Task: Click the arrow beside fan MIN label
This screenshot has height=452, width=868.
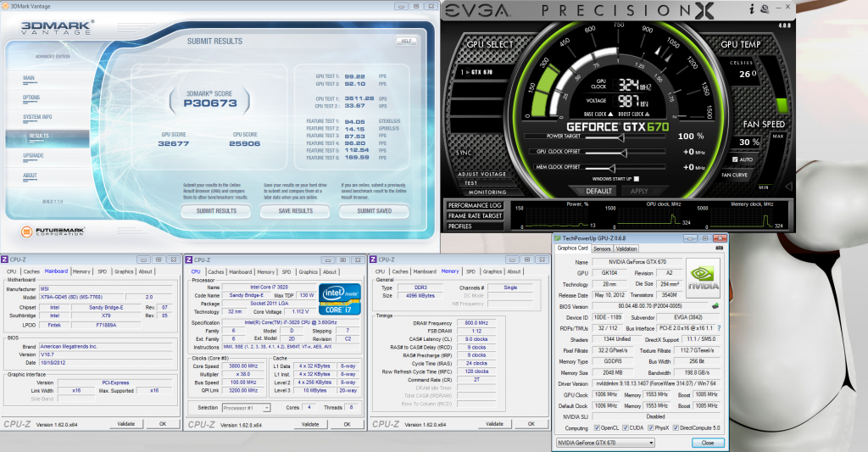Action: pyautogui.click(x=788, y=187)
